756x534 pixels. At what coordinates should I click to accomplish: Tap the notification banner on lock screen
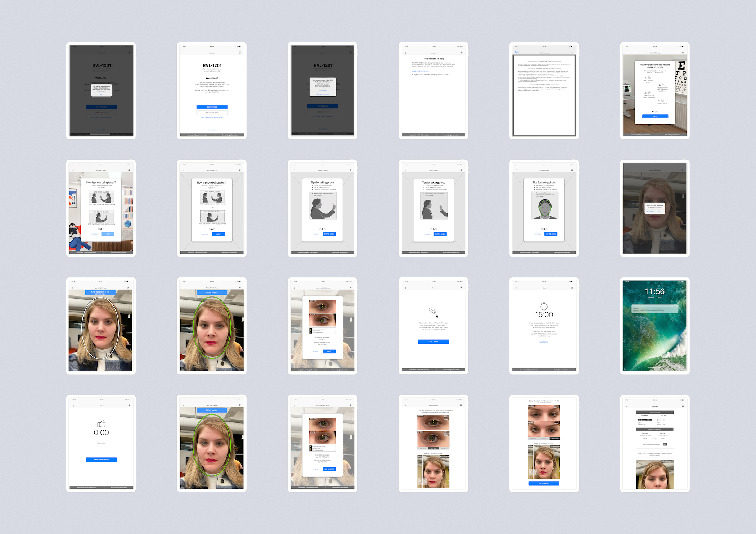654,309
